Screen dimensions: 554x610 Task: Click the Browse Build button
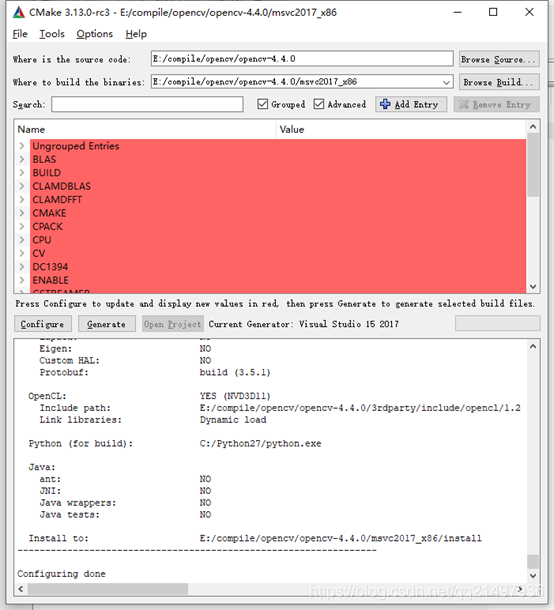coord(499,82)
